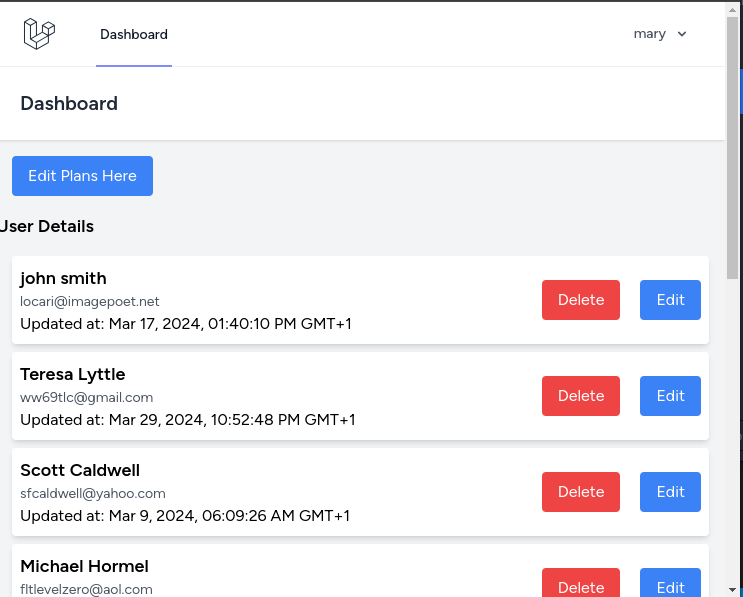Click the Mar 17 updated timestamp
Image resolution: width=743 pixels, height=597 pixels.
186,324
